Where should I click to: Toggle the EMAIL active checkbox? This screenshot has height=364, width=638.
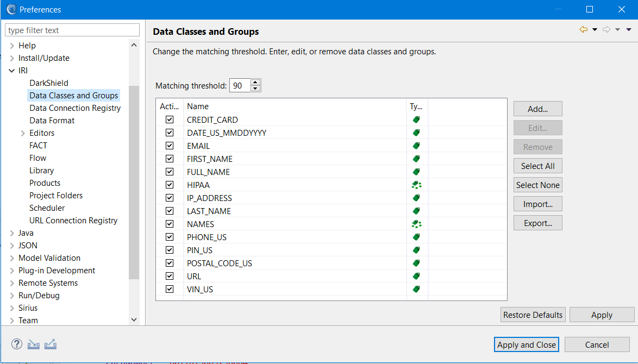click(x=170, y=146)
